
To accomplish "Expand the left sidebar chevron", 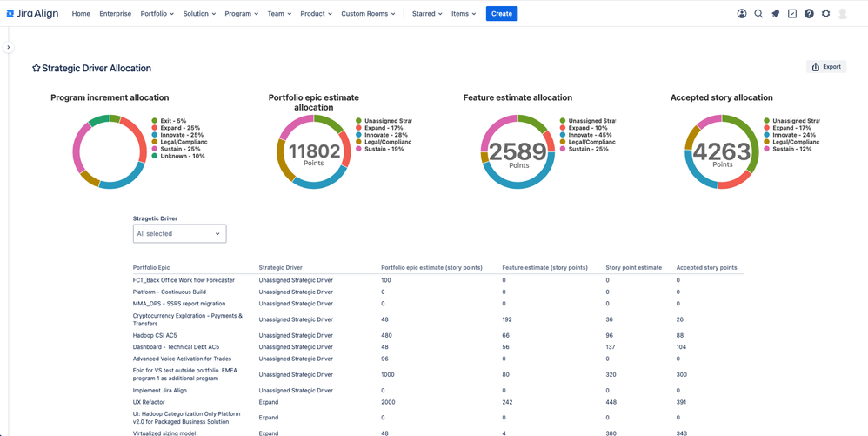I will (9, 47).
